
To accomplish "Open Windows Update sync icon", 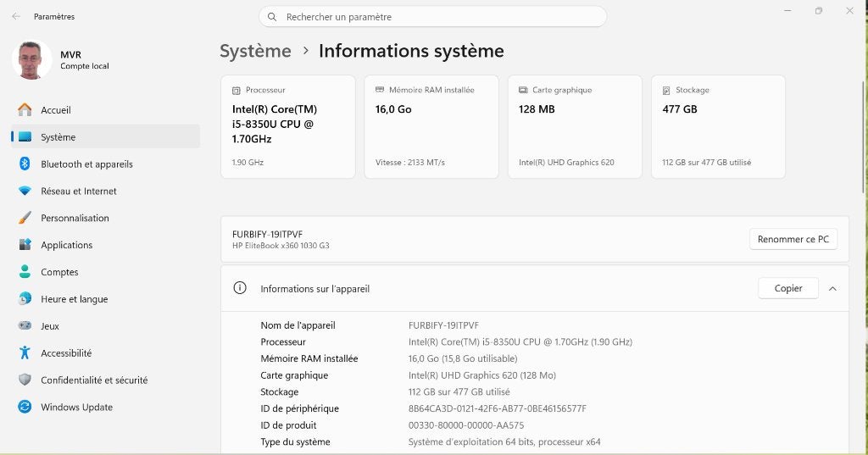I will pyautogui.click(x=25, y=407).
